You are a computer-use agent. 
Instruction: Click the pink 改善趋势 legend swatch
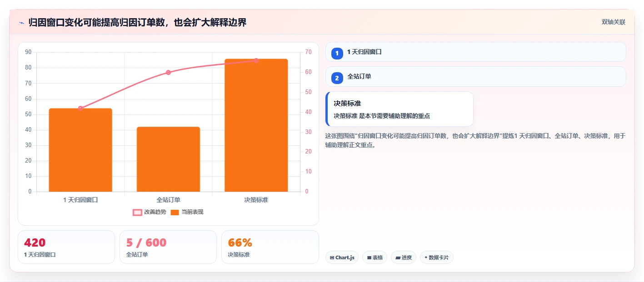(137, 212)
